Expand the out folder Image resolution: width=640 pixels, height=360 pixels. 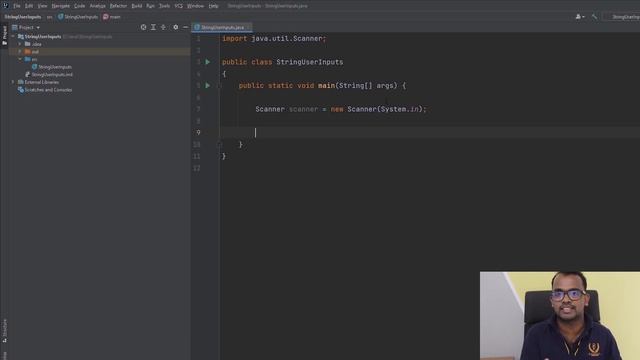[x=20, y=52]
